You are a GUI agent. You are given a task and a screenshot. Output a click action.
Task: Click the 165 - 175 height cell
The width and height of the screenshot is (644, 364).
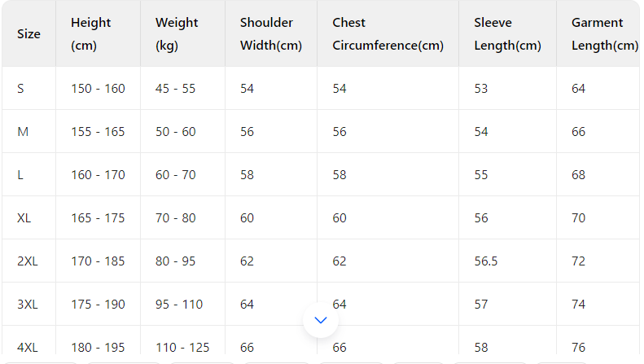coord(98,217)
